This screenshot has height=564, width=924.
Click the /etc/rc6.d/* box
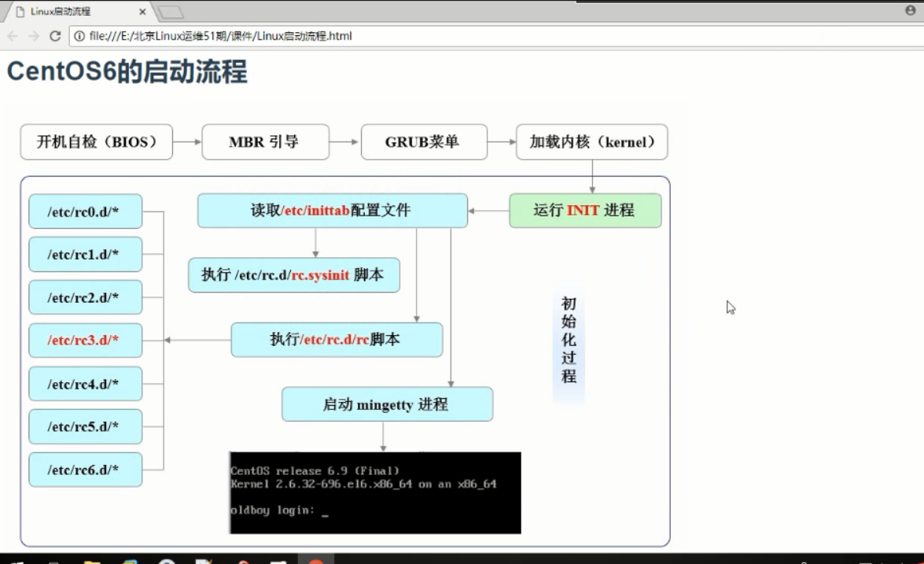click(86, 470)
